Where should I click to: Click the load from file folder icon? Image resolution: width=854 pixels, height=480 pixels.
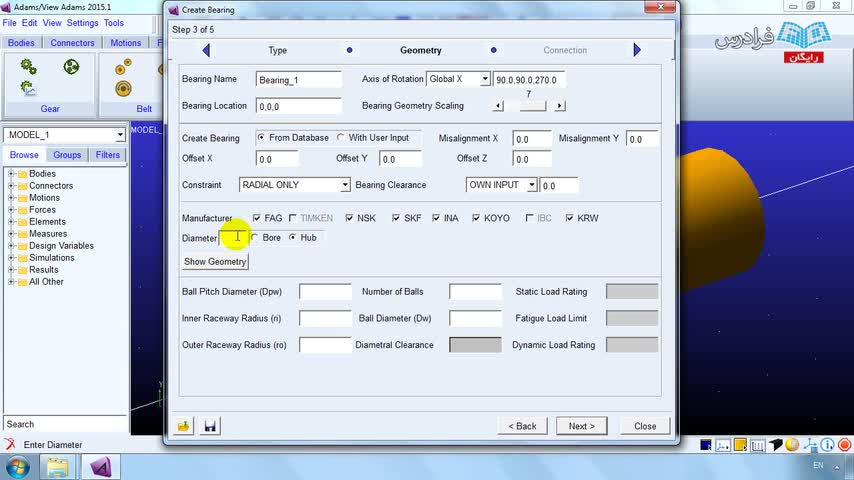184,426
